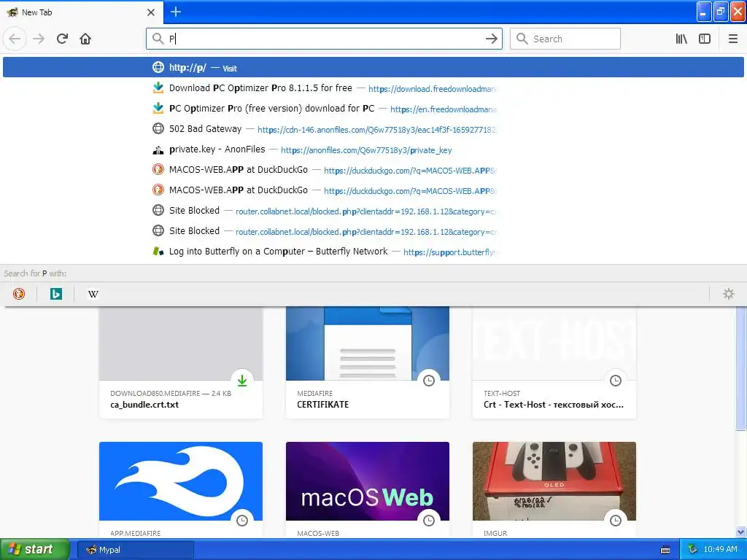747x560 pixels.
Task: Close the New Tab tab
Action: (151, 12)
